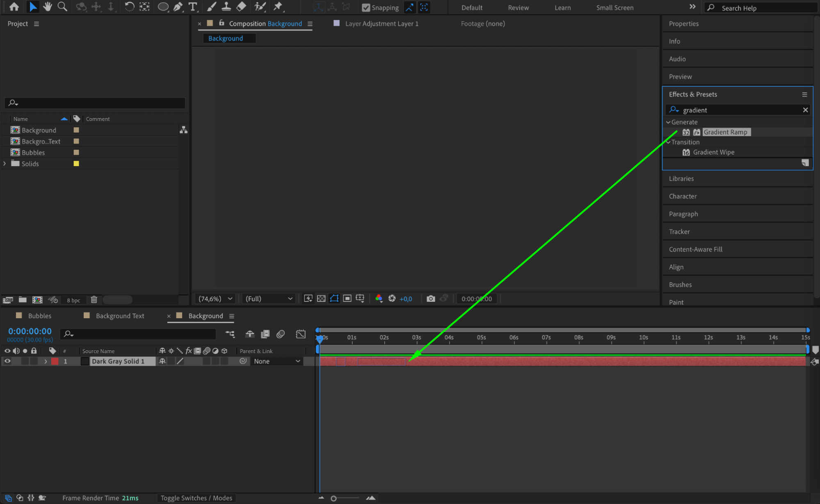Select the Gradient Wipe effect
Viewport: 820px width, 504px height.
pos(713,152)
